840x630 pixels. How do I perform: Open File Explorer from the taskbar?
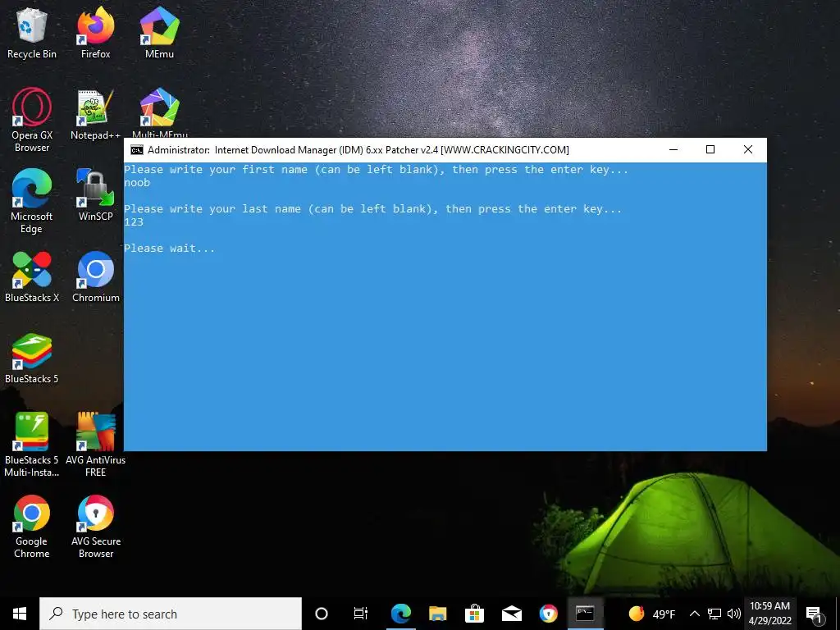click(x=438, y=614)
